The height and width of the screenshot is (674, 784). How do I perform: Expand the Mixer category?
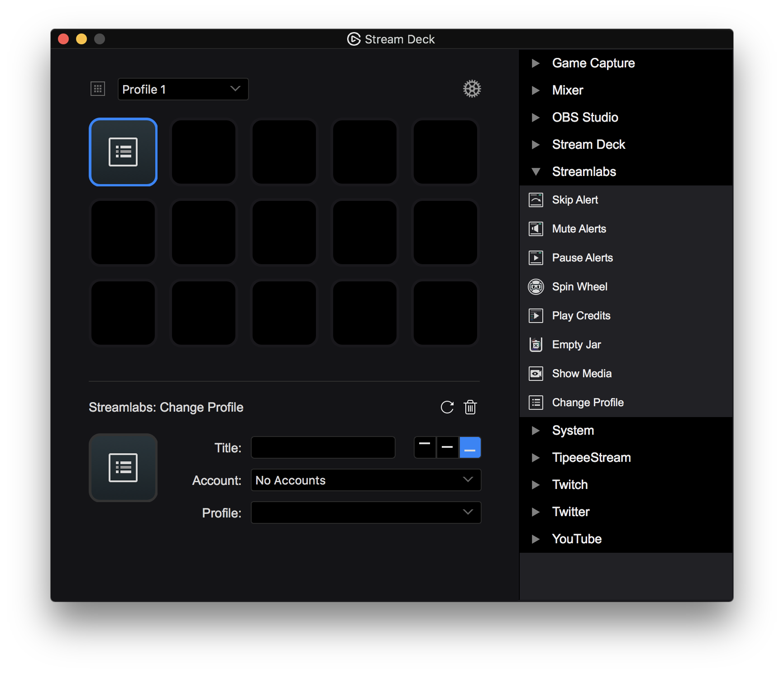(x=535, y=90)
